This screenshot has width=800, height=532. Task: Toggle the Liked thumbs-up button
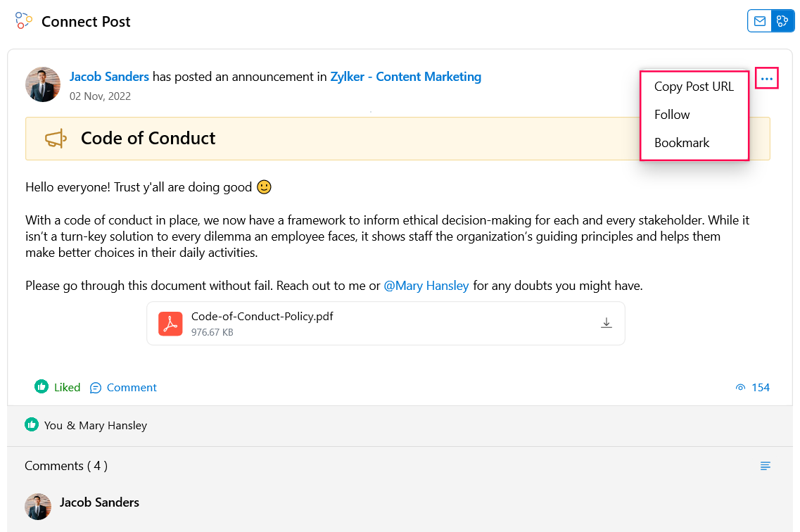click(x=57, y=387)
